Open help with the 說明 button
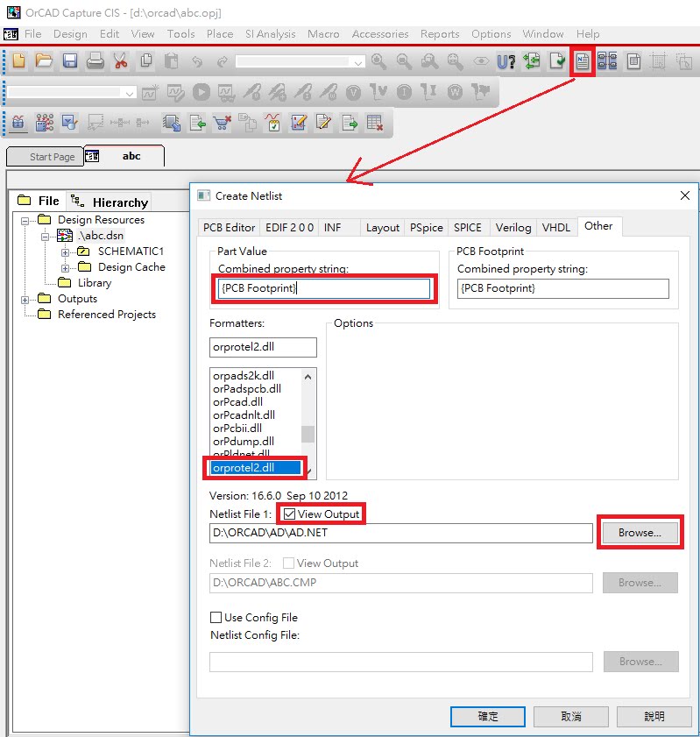 click(x=654, y=716)
